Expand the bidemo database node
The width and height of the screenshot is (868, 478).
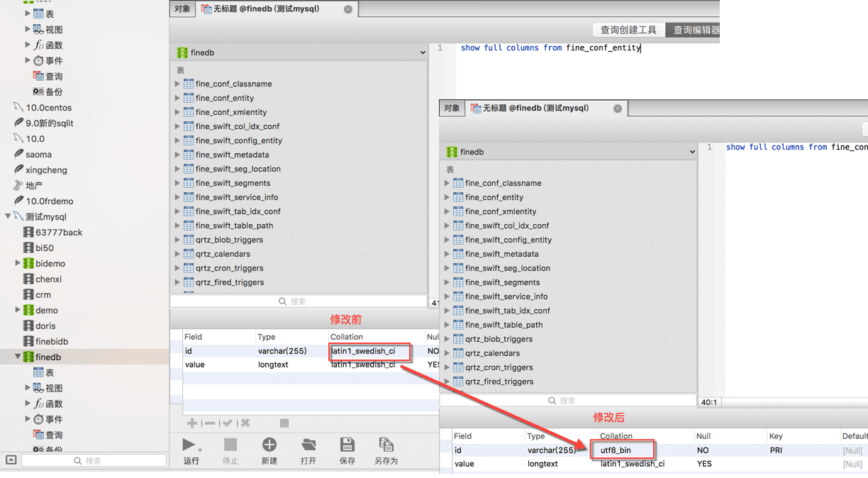coord(18,264)
